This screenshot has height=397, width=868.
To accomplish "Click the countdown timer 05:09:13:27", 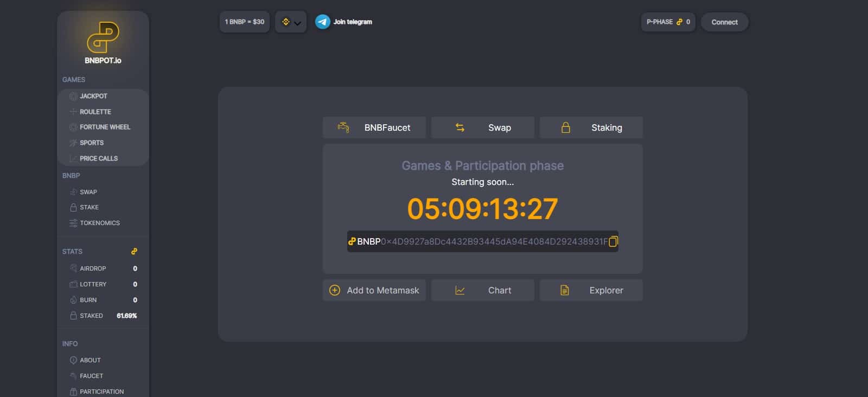I will 483,209.
